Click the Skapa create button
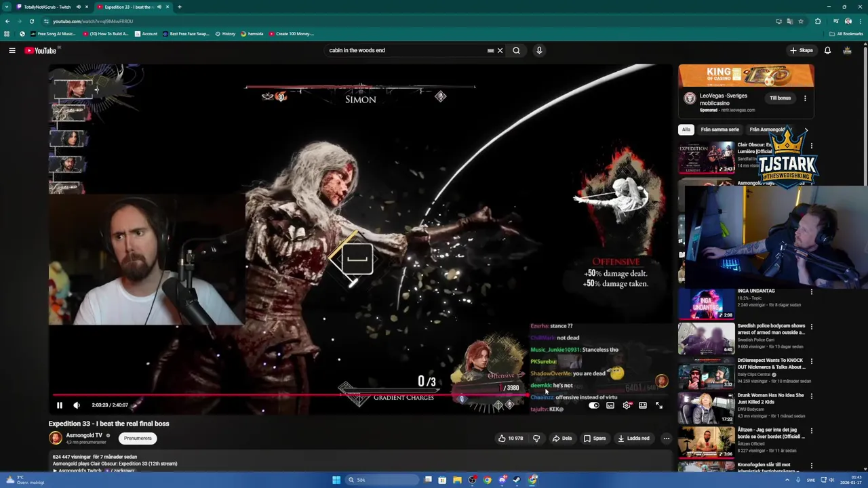 801,50
